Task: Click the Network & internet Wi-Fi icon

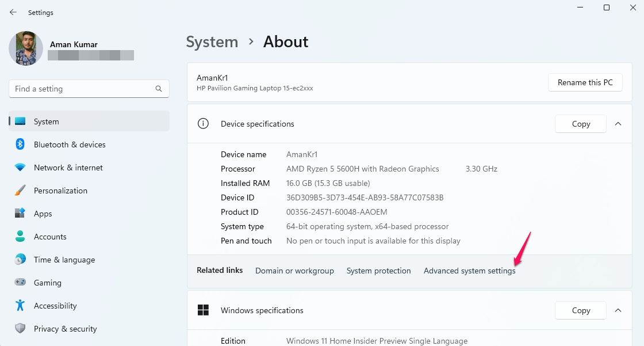Action: point(20,168)
